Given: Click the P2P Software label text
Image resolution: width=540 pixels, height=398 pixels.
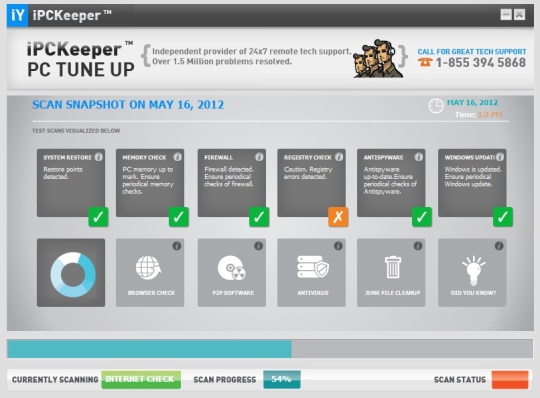Looking at the screenshot, I should click(x=233, y=293).
